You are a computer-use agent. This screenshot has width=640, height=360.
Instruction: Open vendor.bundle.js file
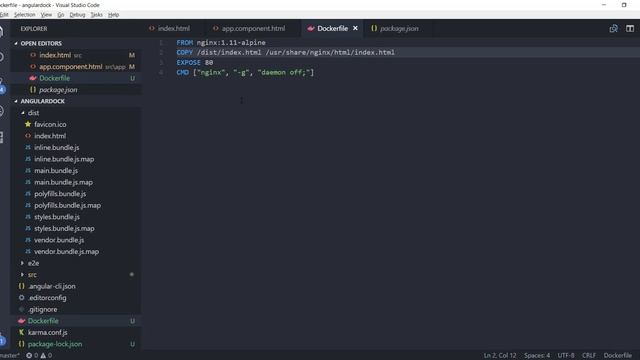pos(59,240)
